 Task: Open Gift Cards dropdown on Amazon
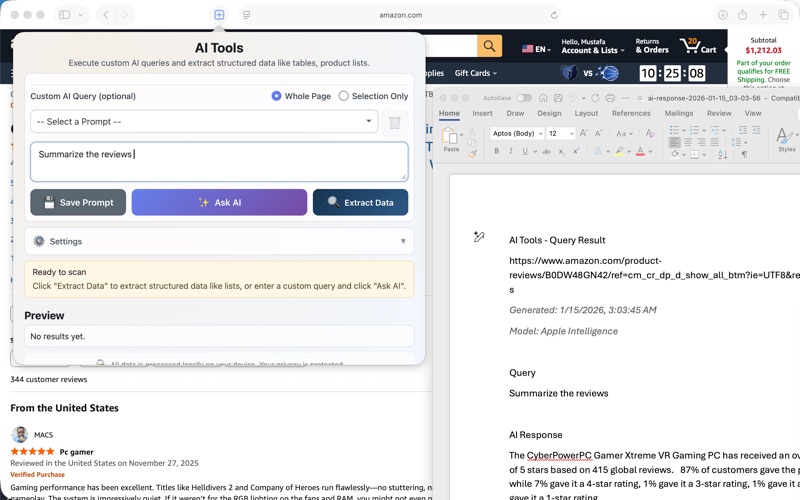pos(476,73)
